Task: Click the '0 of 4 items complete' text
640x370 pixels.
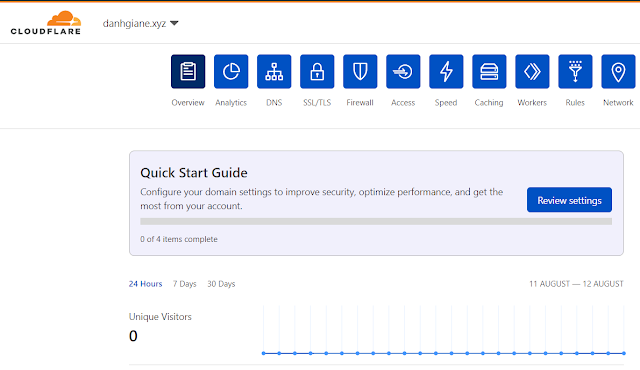Action: 179,239
